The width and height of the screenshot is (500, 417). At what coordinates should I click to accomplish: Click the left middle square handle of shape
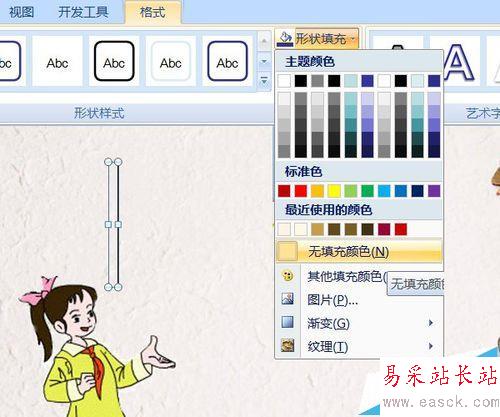pyautogui.click(x=108, y=225)
